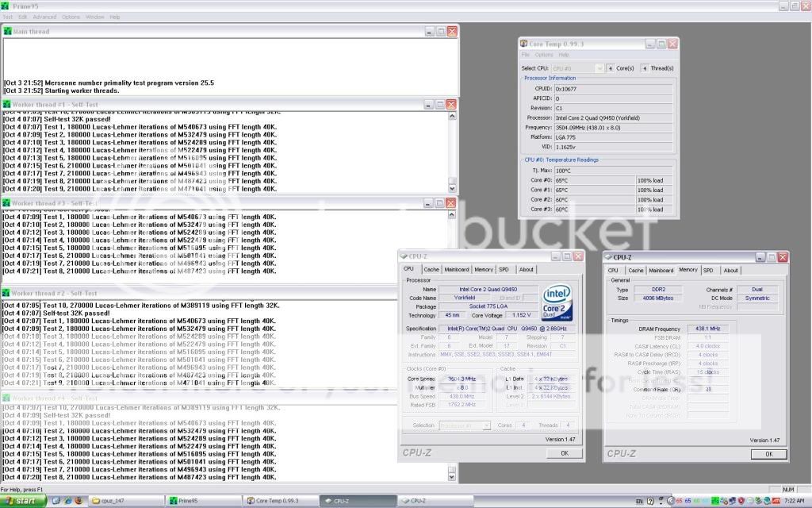Switch to the Mainboard tab in left CPU-Z
The width and height of the screenshot is (812, 508).
click(x=457, y=269)
